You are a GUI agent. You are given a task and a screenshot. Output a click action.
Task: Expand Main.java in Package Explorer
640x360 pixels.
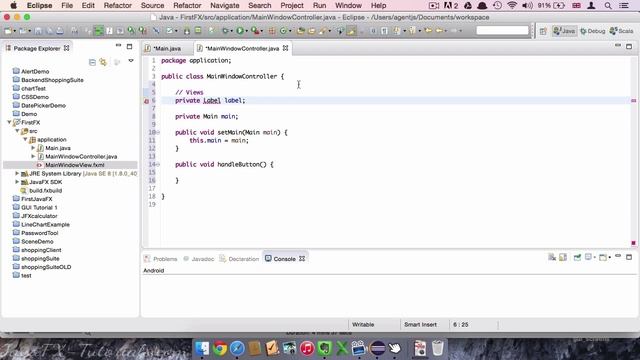coord(33,148)
